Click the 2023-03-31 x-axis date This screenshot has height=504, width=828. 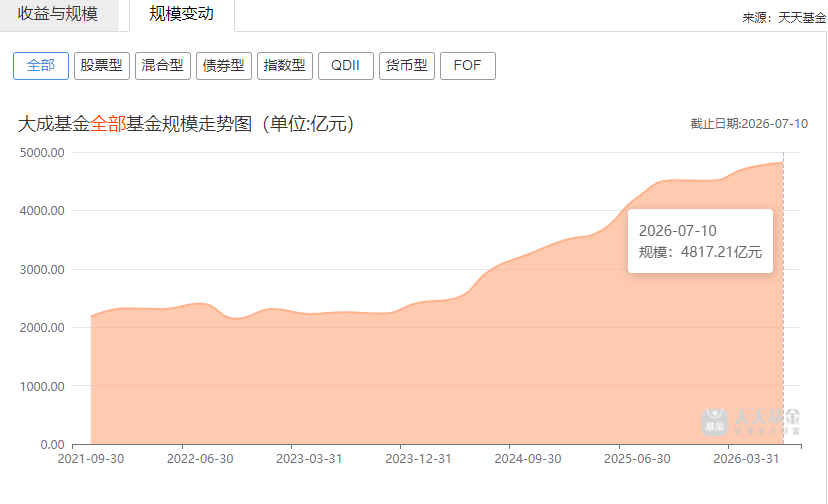pos(309,459)
